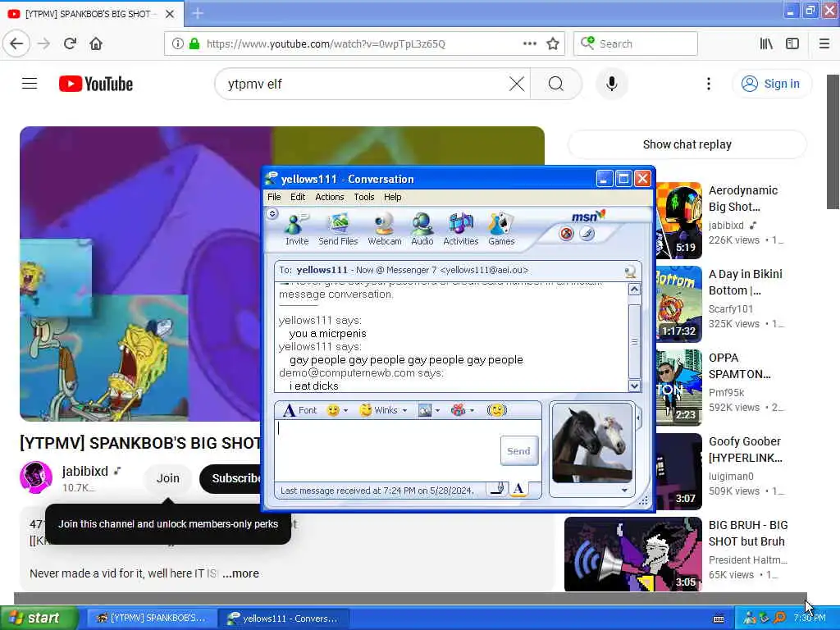Image resolution: width=840 pixels, height=630 pixels.
Task: Click the Join channel button
Action: tap(167, 478)
